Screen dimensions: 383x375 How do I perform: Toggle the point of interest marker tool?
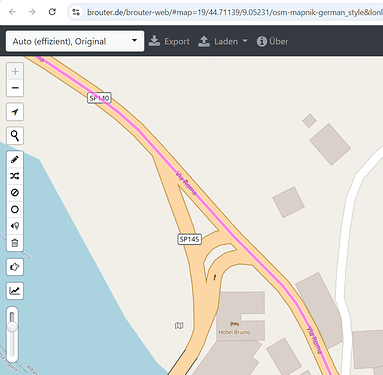[15, 226]
